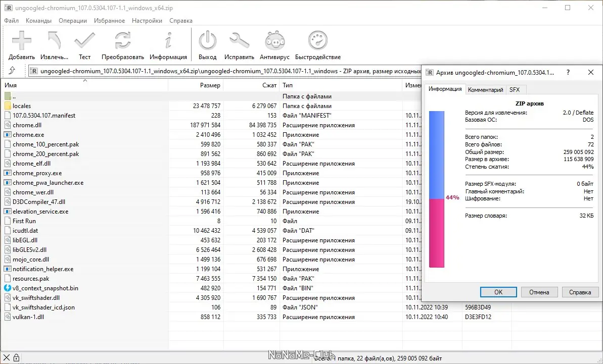Open the SFX tab
This screenshot has height=364, width=603.
pyautogui.click(x=516, y=89)
